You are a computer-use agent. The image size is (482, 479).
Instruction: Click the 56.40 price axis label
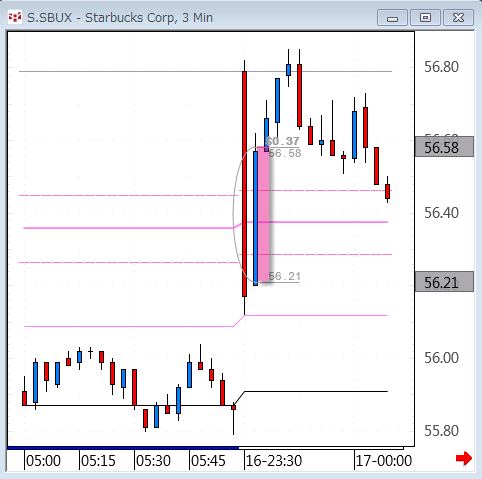click(x=441, y=213)
